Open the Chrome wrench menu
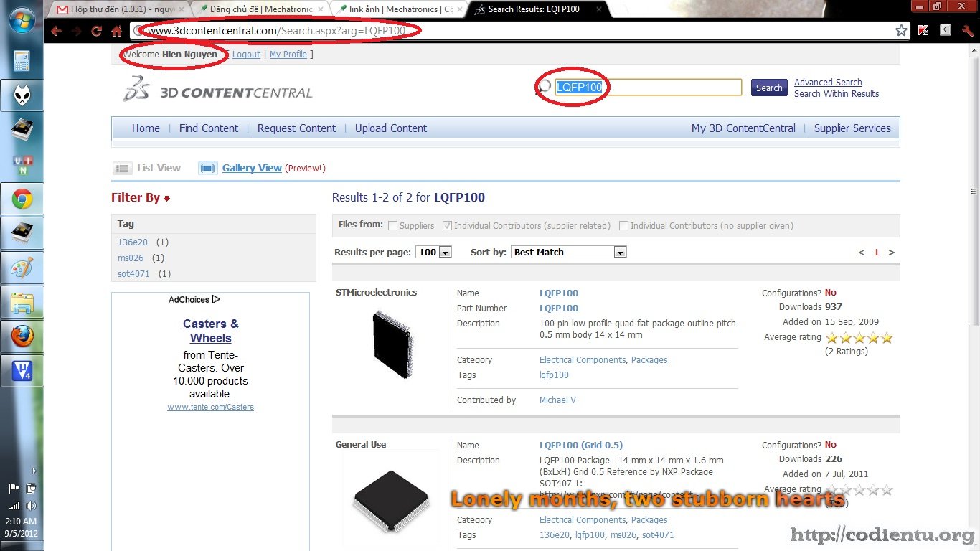The width and height of the screenshot is (980, 551). point(967,30)
